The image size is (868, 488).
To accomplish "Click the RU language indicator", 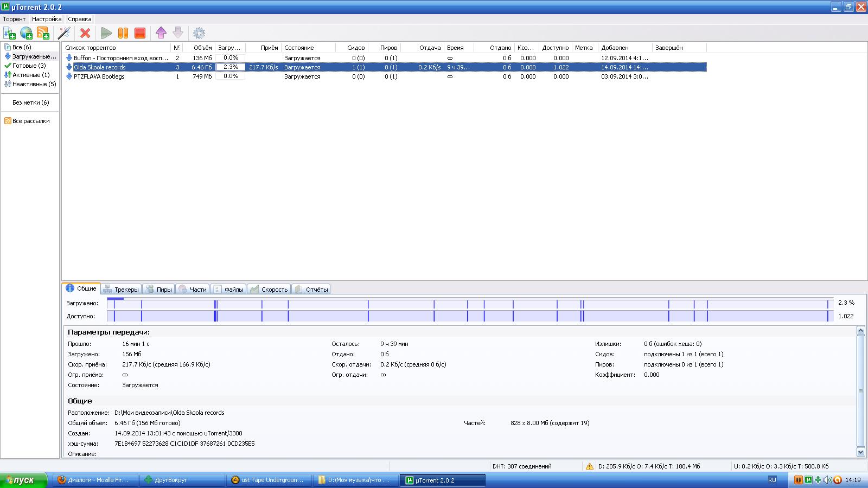I will [x=772, y=480].
